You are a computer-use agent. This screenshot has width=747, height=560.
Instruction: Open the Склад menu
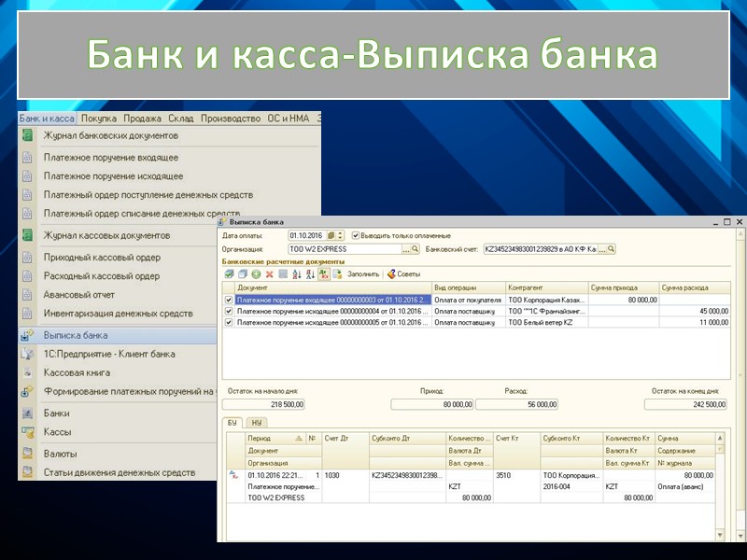tap(180, 119)
